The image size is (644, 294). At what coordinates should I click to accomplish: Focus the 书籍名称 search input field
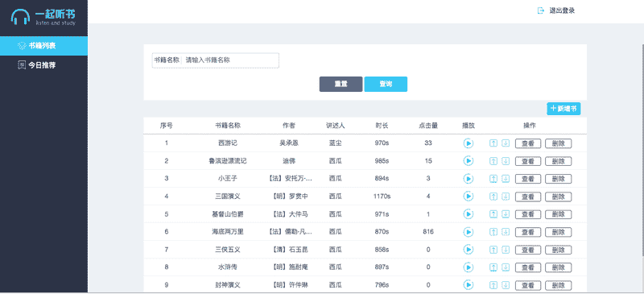click(x=230, y=60)
